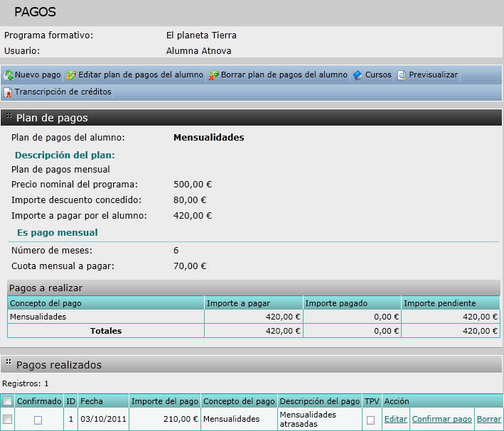Click the Es pago mensual heading
The height and width of the screenshot is (431, 504).
[58, 232]
